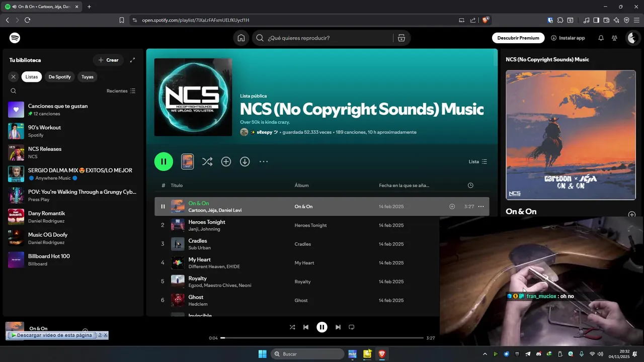Add playlist to library with plus-circle icon
This screenshot has height=362, width=644.
(226, 161)
